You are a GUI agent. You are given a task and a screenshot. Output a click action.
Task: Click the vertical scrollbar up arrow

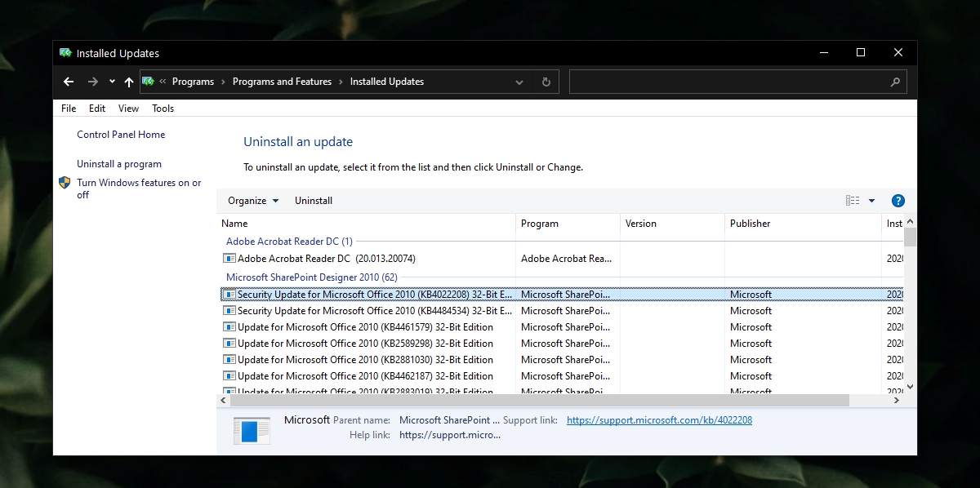(x=910, y=222)
